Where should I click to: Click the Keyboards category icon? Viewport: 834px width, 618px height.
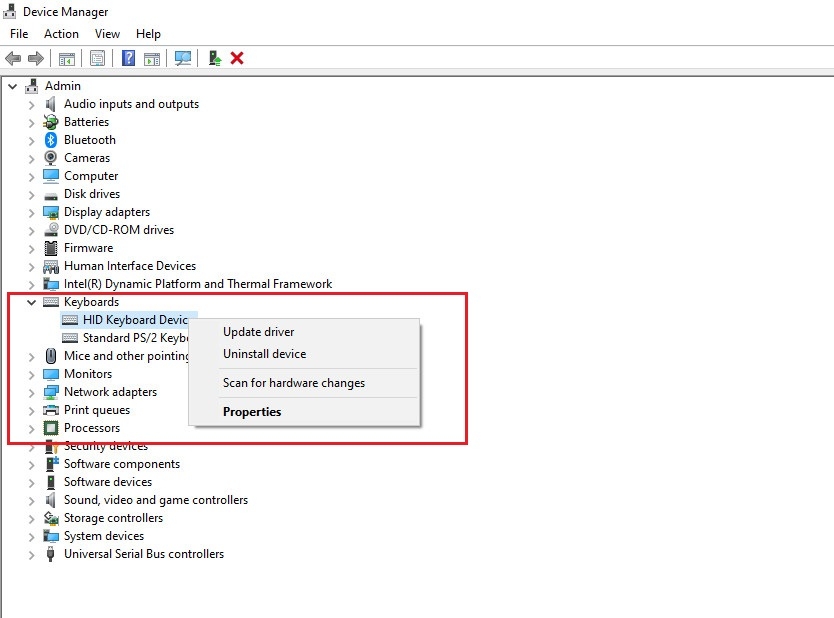(x=51, y=302)
